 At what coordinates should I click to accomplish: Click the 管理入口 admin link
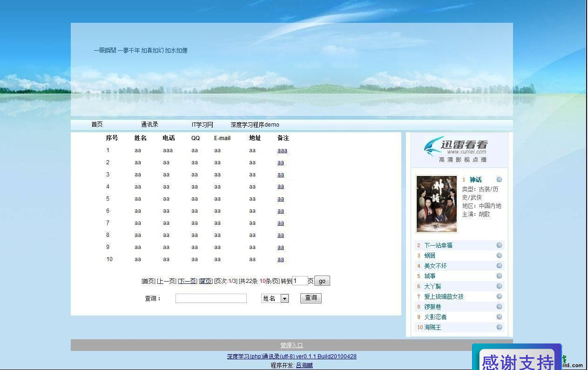click(x=291, y=345)
